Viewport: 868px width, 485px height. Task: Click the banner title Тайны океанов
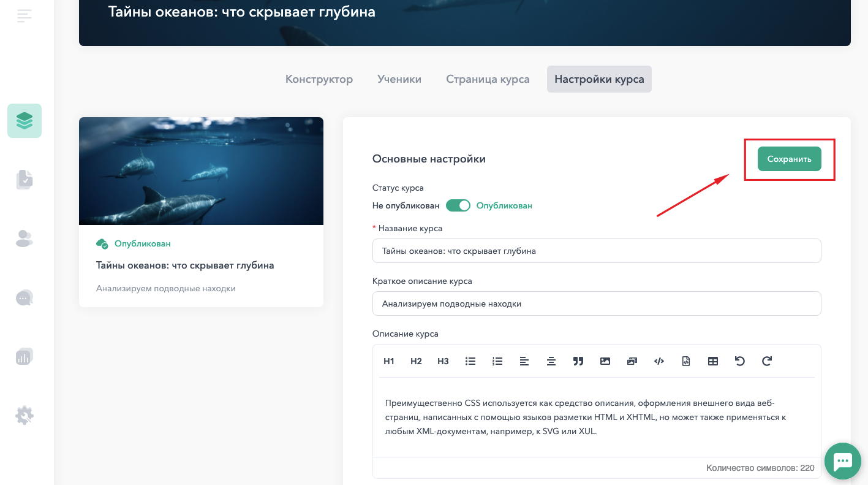242,12
